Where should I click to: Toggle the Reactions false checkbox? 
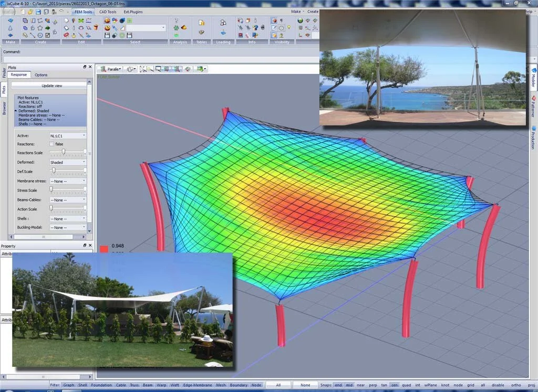pos(52,144)
